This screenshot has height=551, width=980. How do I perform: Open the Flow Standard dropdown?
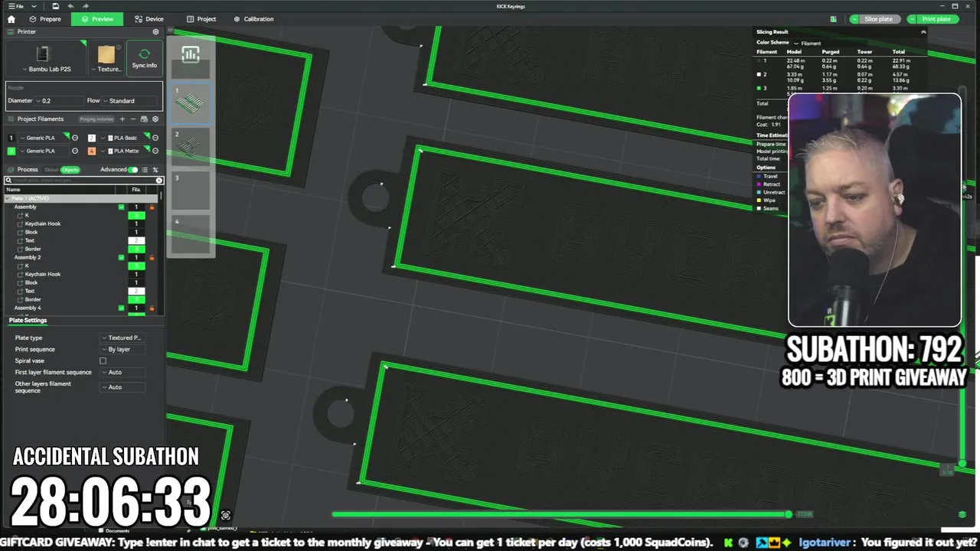[130, 100]
